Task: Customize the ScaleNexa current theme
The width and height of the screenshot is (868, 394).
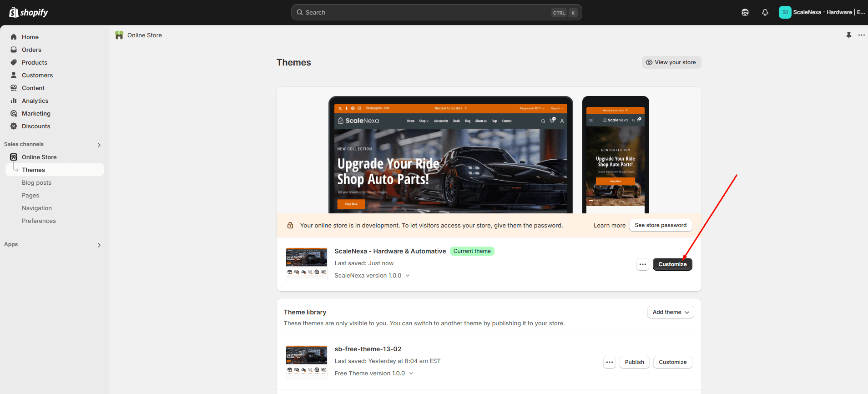Action: tap(672, 264)
